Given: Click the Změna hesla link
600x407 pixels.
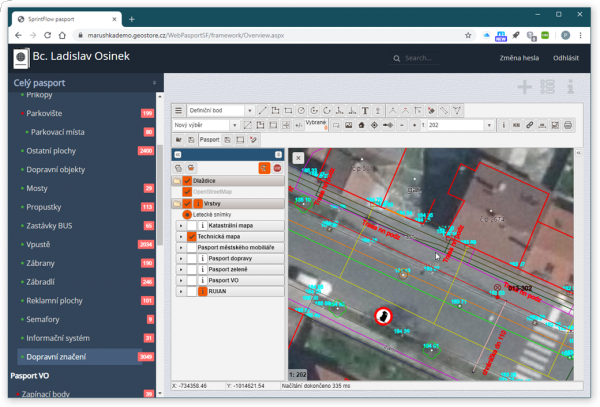Looking at the screenshot, I should [519, 58].
